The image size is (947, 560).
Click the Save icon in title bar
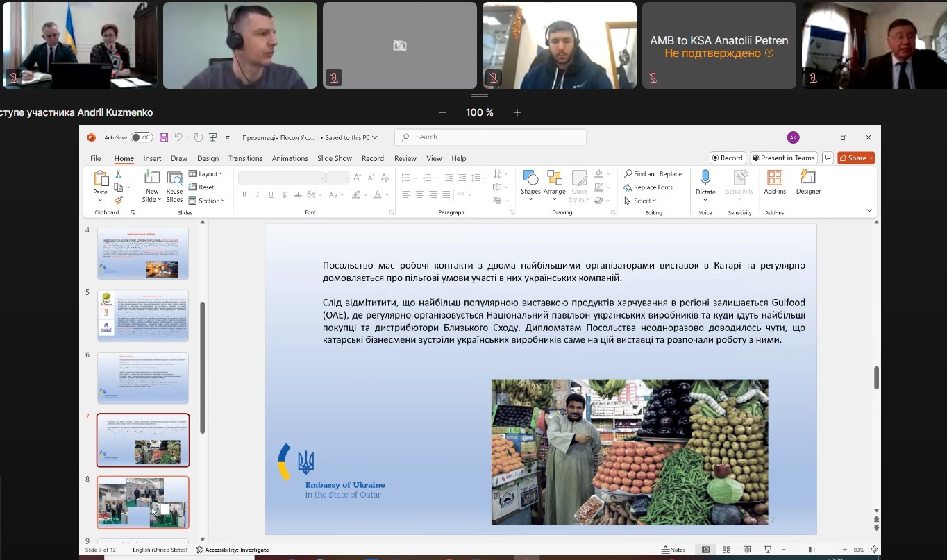coord(164,137)
